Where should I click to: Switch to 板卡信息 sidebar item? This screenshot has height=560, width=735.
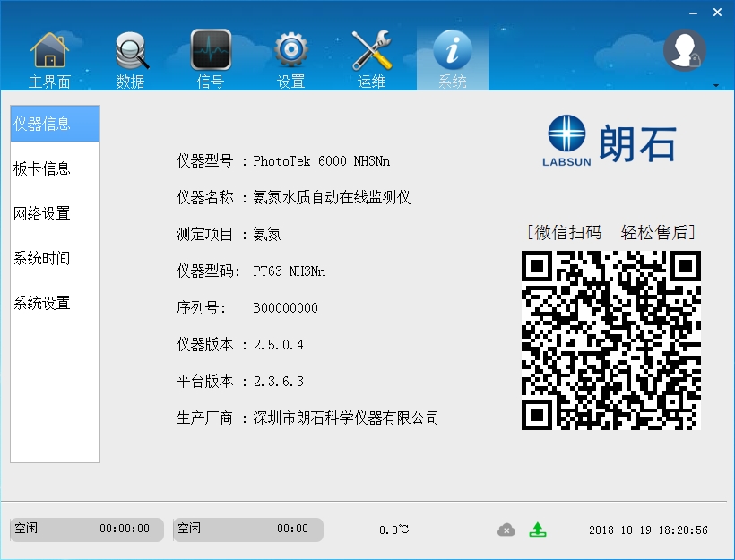pyautogui.click(x=55, y=168)
